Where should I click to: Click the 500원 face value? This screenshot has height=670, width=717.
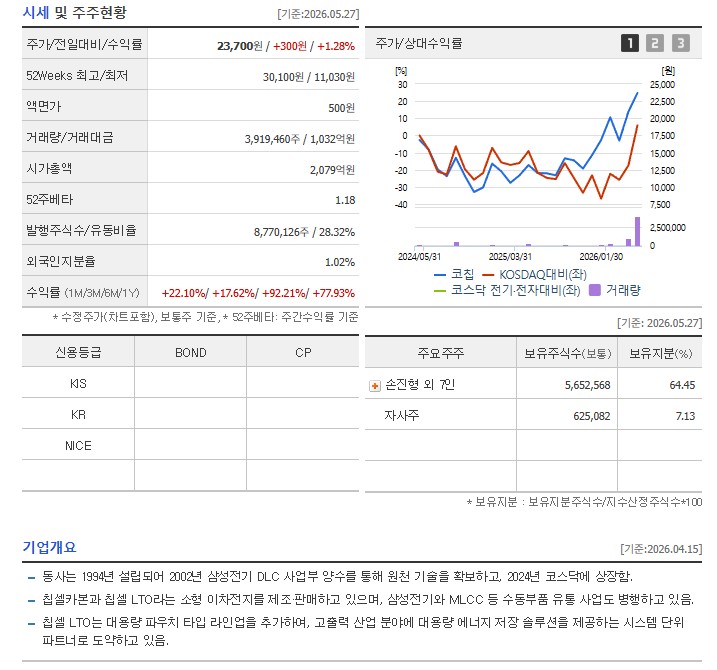(x=342, y=108)
